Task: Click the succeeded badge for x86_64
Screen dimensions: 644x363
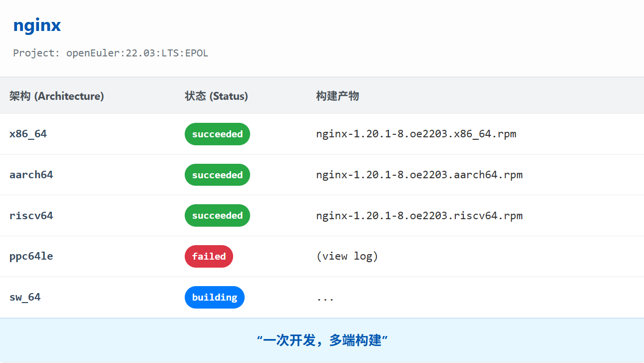Action: 217,134
